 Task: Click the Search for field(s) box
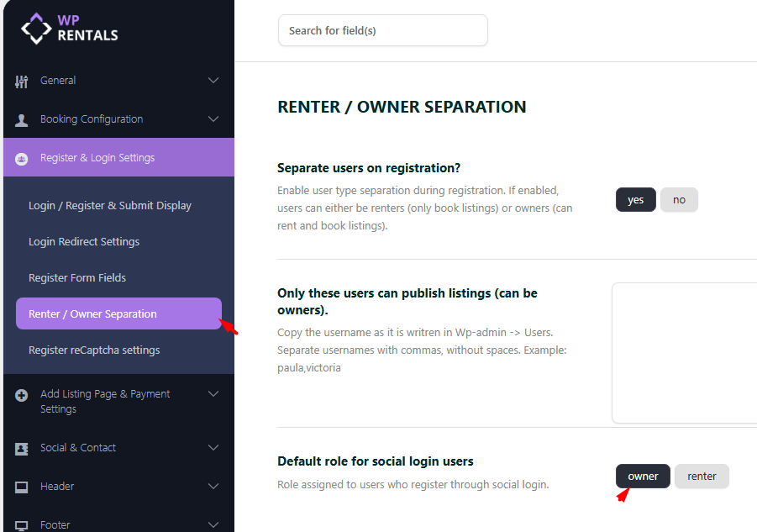382,31
